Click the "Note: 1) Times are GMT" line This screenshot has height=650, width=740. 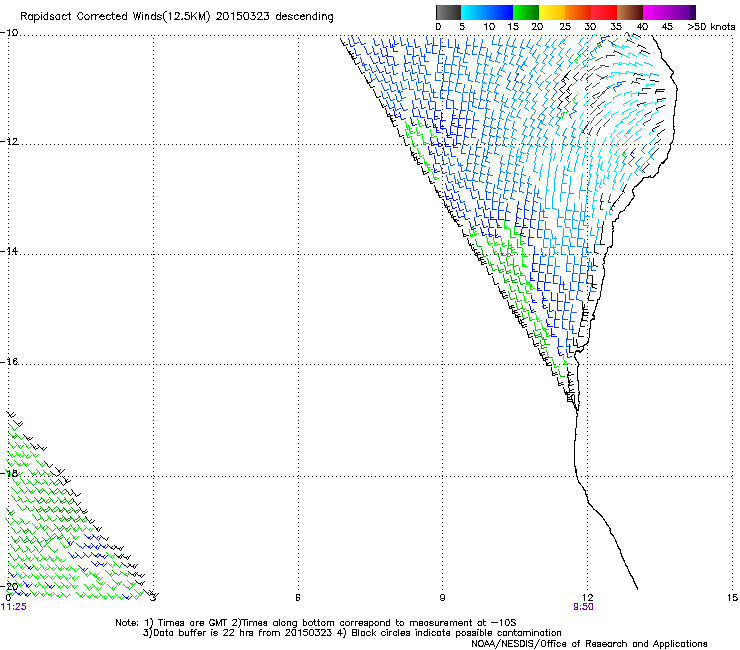315,623
